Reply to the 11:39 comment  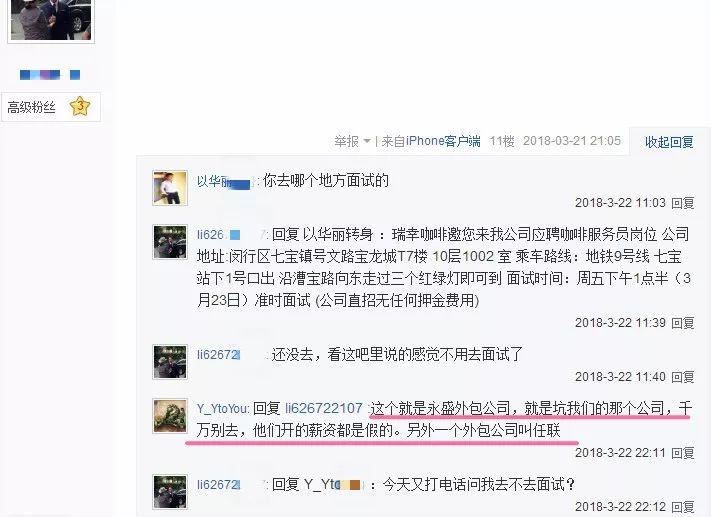click(682, 323)
